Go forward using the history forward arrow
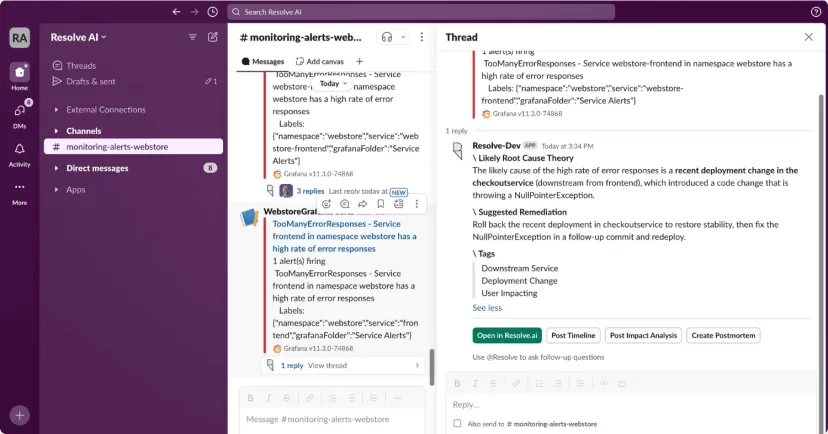 194,12
